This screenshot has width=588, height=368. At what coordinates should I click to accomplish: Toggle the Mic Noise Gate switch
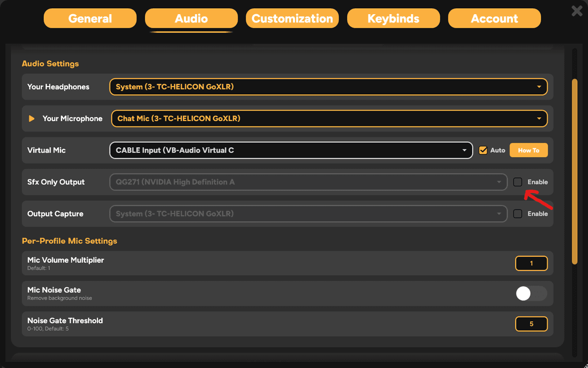pyautogui.click(x=531, y=293)
